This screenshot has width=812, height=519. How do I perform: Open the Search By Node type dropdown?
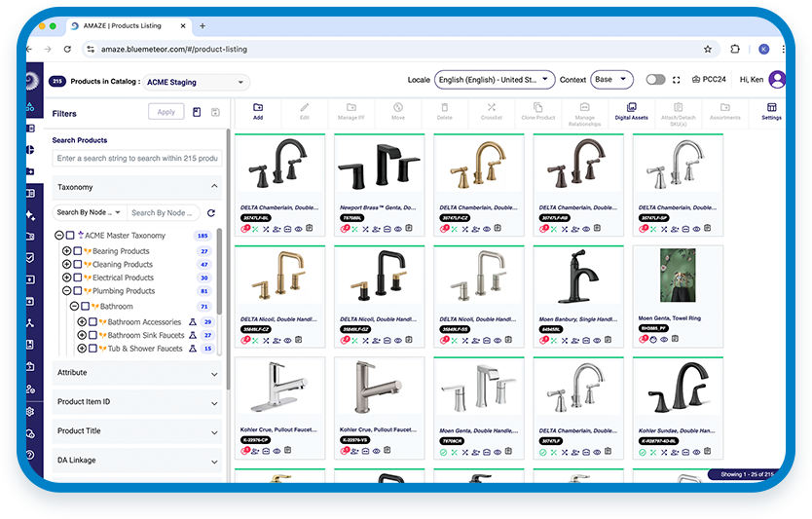pos(89,213)
